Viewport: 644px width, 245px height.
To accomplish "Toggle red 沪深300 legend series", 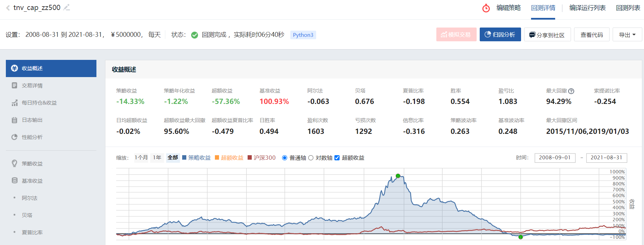I will 262,158.
